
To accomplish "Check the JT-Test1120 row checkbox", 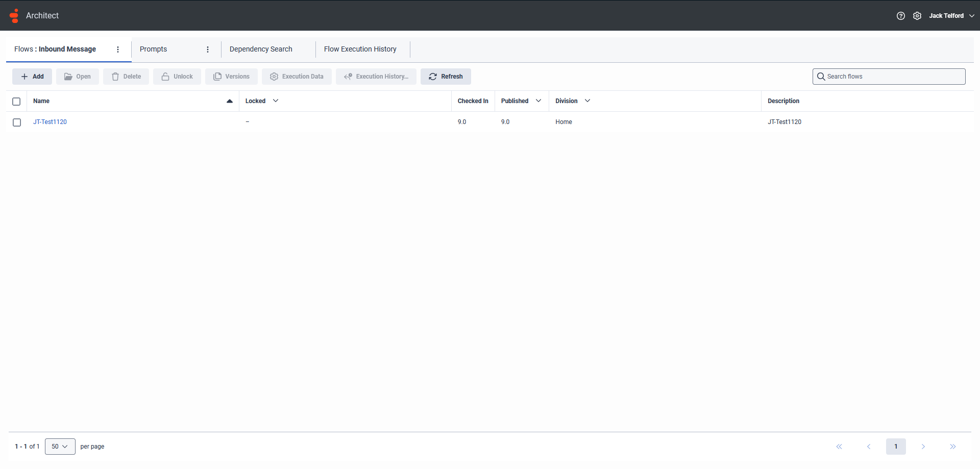I will pos(16,122).
